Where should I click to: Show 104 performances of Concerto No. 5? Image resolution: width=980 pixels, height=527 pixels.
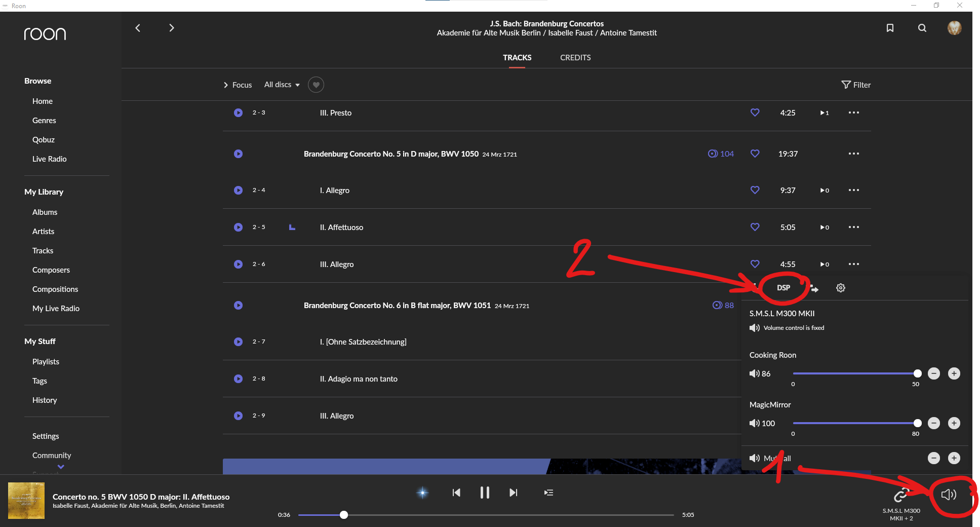[x=721, y=154]
